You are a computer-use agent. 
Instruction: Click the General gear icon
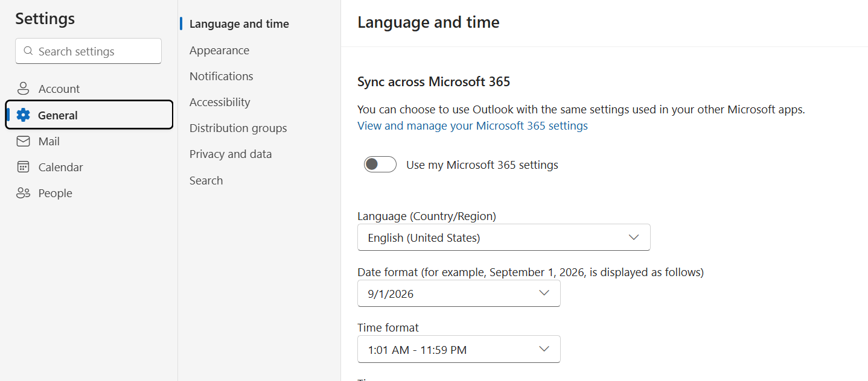tap(23, 115)
